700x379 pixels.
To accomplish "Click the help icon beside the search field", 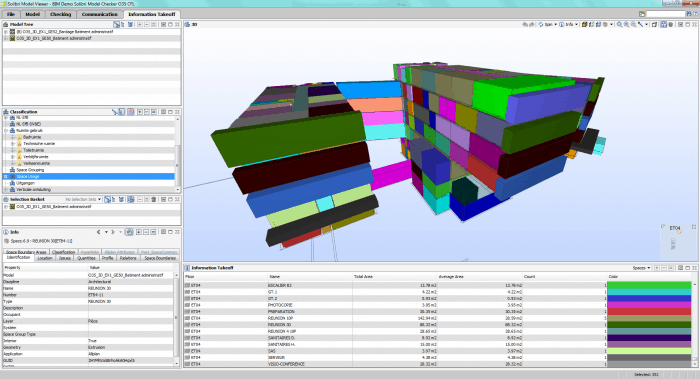I will point(695,14).
